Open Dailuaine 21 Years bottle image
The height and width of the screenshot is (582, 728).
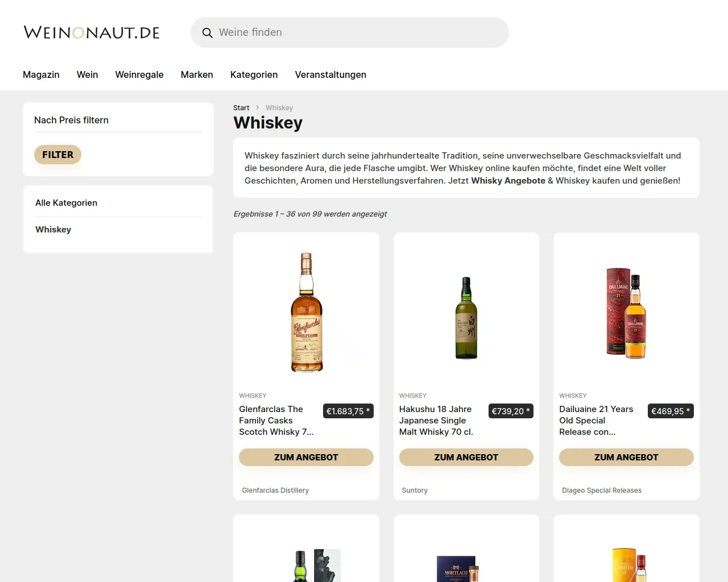click(626, 312)
